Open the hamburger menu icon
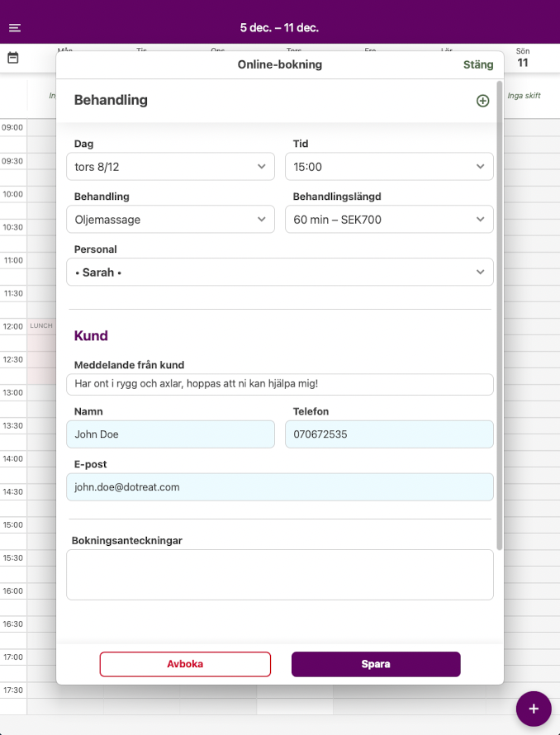 [x=15, y=28]
